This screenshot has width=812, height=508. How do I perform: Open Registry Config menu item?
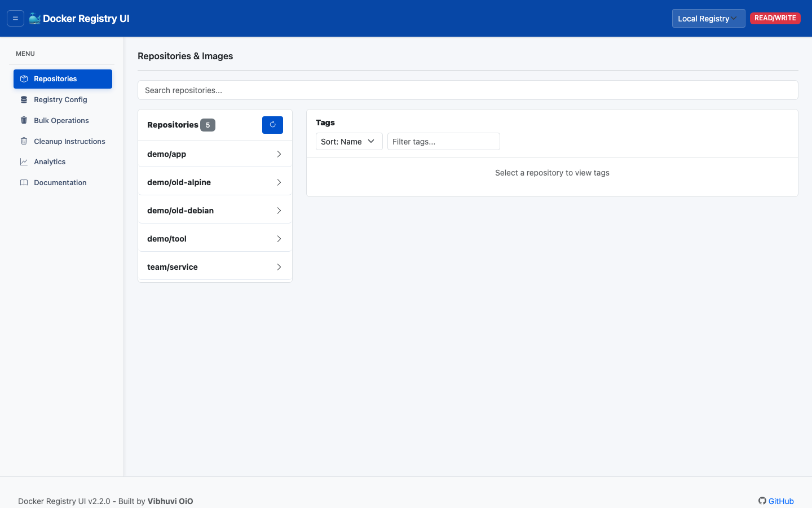63,100
